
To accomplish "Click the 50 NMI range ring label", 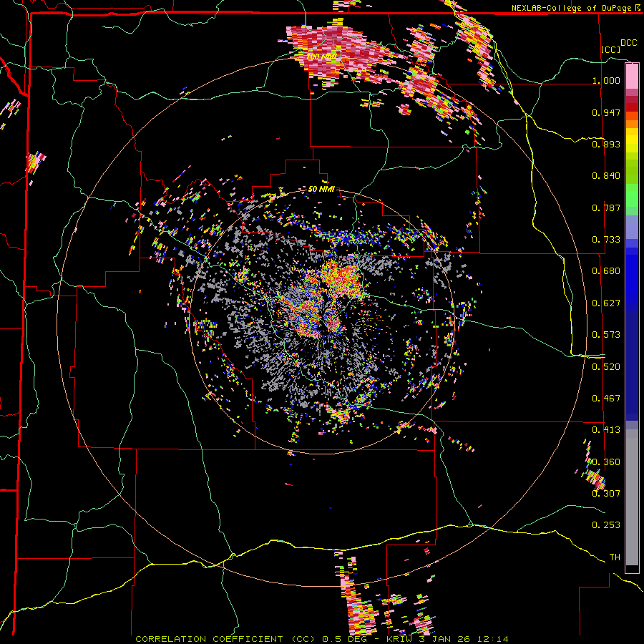I will 321,189.
